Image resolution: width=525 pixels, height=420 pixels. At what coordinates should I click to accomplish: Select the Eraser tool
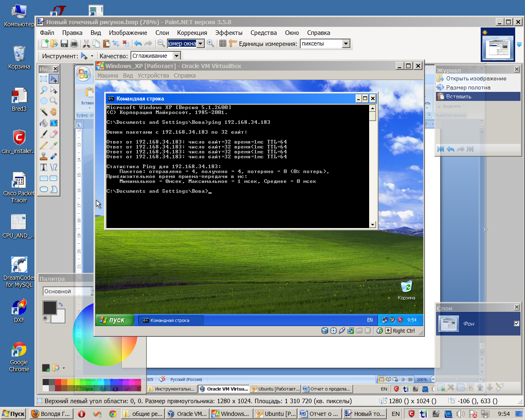(x=54, y=134)
